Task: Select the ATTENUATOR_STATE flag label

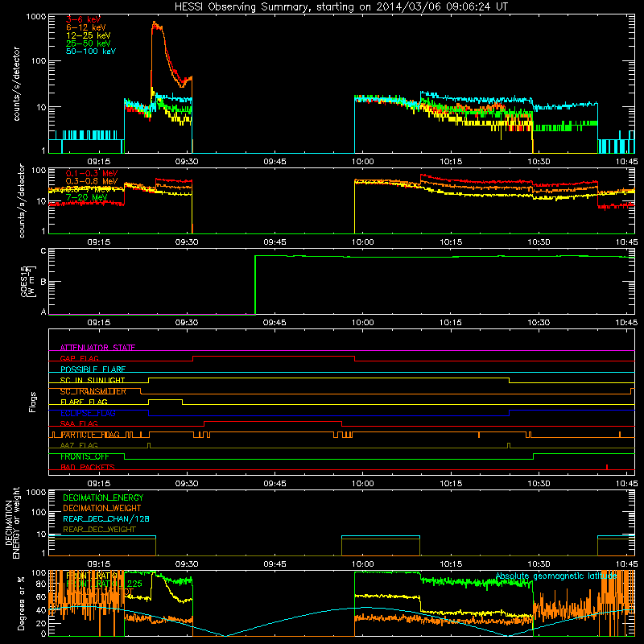Action: tap(97, 348)
